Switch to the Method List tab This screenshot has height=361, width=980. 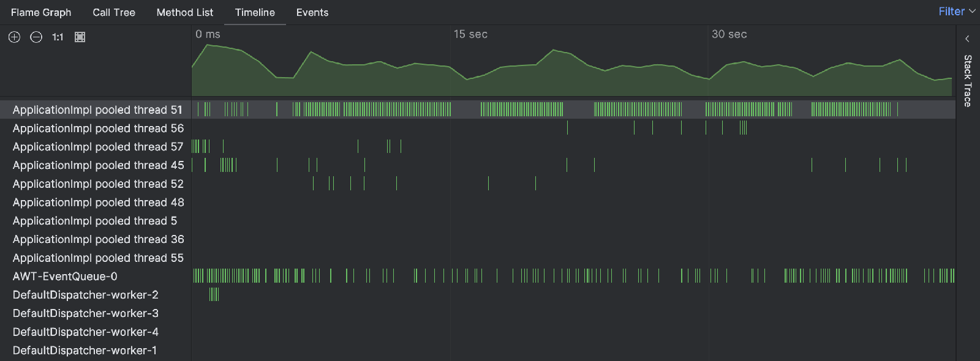pyautogui.click(x=185, y=12)
